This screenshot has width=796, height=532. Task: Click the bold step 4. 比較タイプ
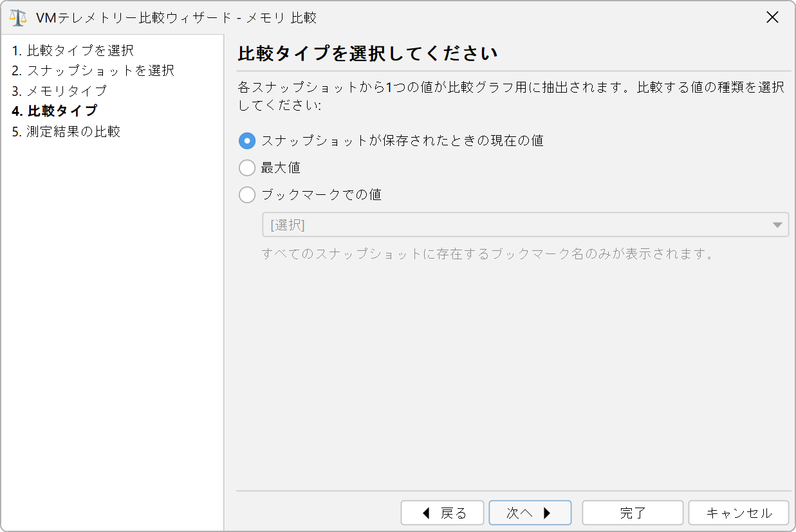point(55,111)
